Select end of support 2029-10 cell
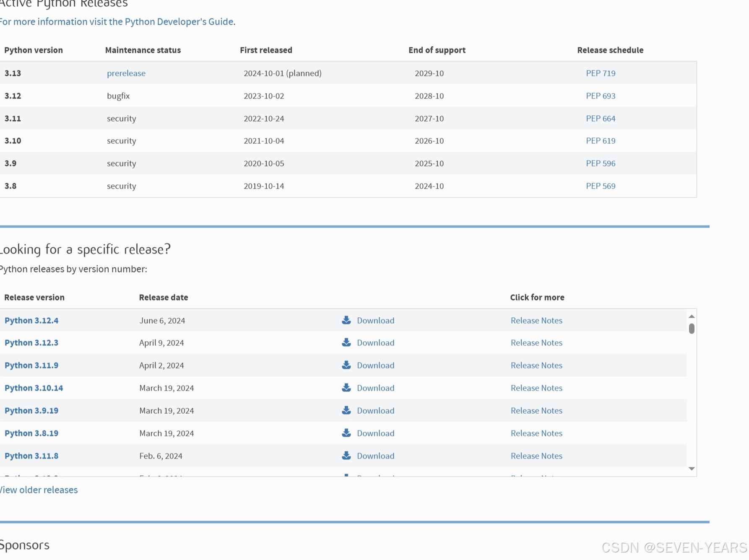The width and height of the screenshot is (749, 560). [429, 73]
